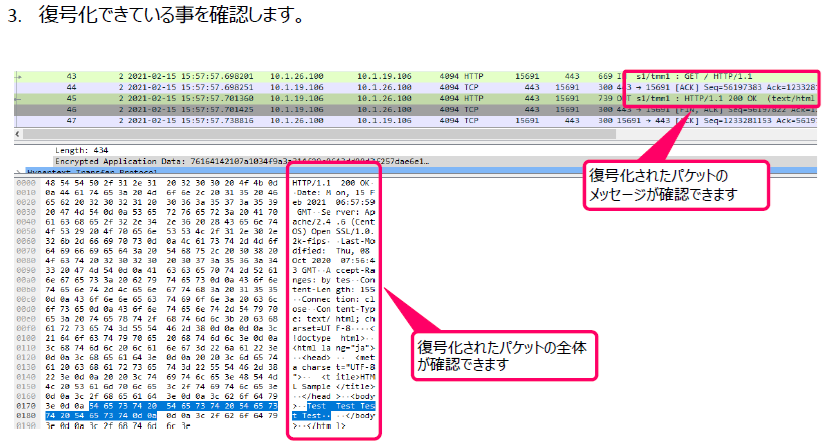Click protocol TCP cell in packet 46
The image size is (834, 446).
point(471,110)
